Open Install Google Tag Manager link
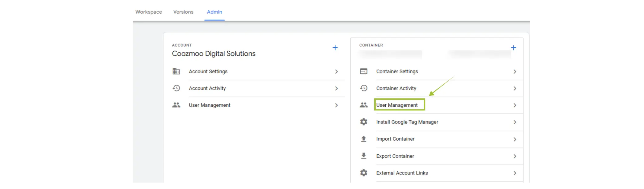Viewport: 644px width, 189px height. pos(407,122)
